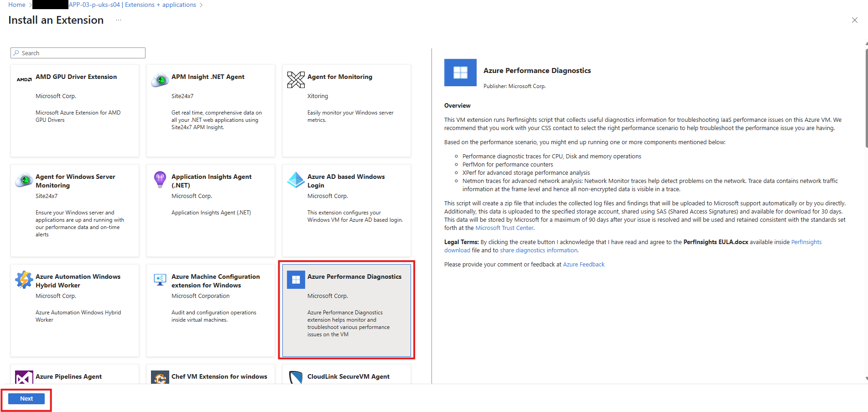Screen dimensions: 868x412
Task: Click the Azure AD based Windows Login icon
Action: pos(296,179)
